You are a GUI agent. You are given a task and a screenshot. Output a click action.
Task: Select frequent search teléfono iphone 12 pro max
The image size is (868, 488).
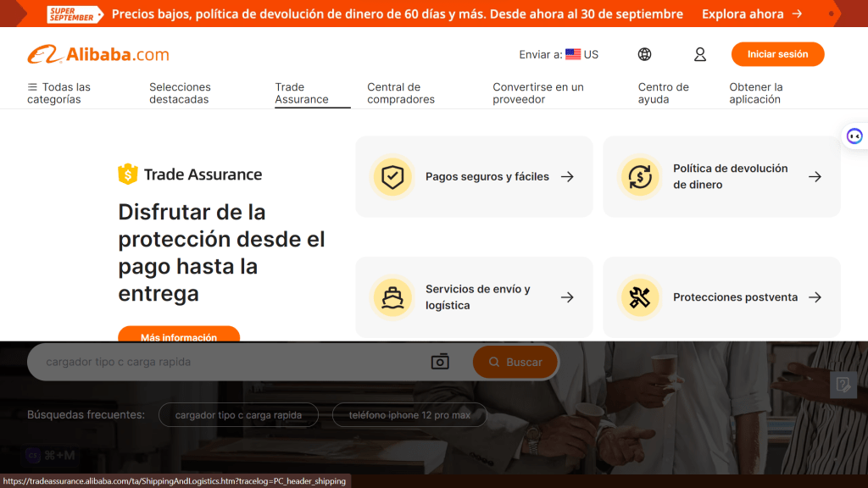point(409,415)
